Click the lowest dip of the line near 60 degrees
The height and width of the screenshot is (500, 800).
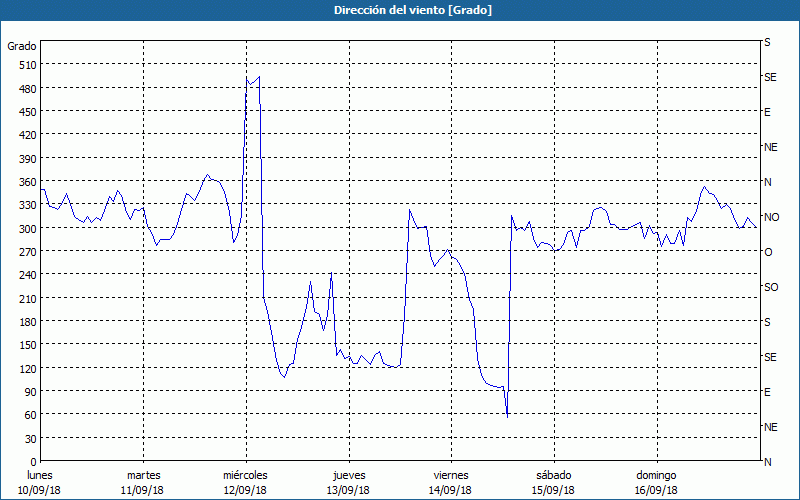[507, 417]
